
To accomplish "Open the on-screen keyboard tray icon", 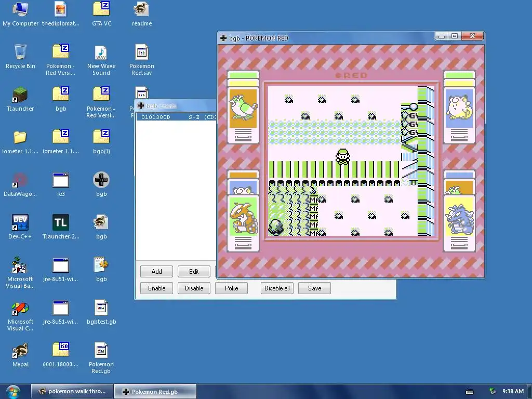I will (470, 392).
